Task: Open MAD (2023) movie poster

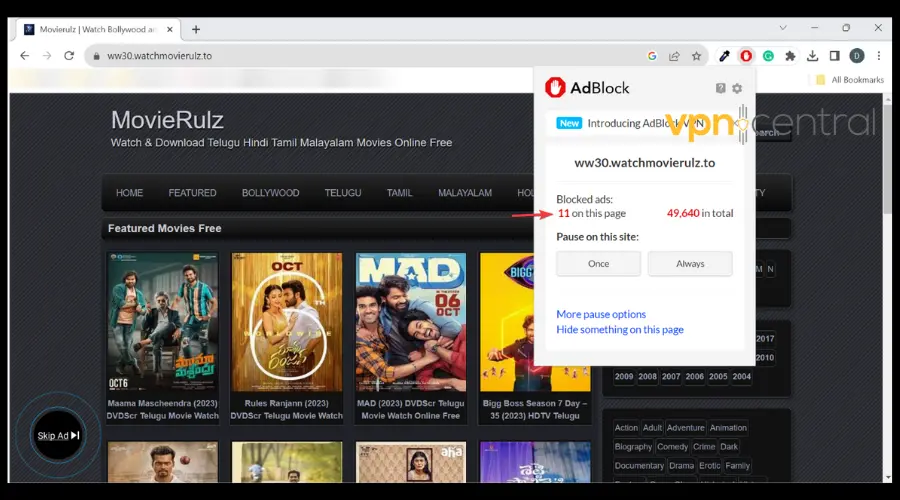Action: tap(410, 322)
